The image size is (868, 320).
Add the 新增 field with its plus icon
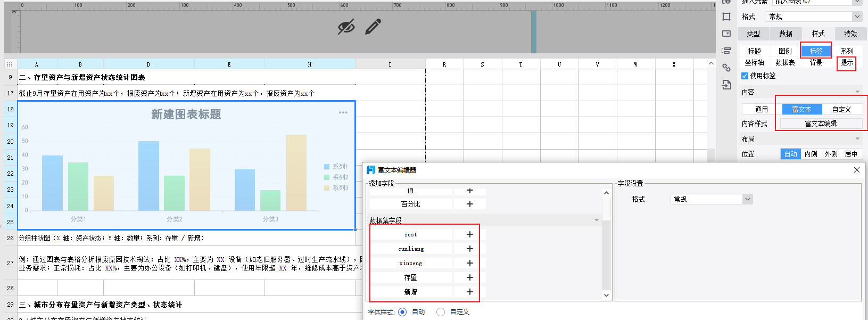470,292
